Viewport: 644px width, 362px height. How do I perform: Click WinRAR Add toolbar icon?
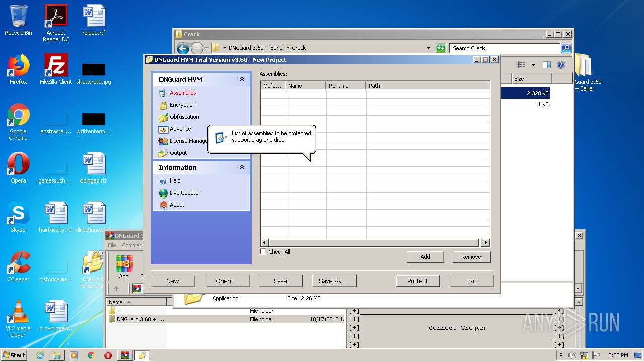(x=124, y=267)
